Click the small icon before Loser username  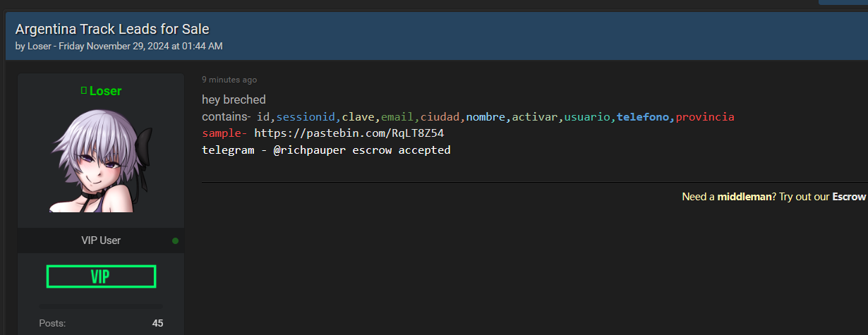tap(83, 90)
